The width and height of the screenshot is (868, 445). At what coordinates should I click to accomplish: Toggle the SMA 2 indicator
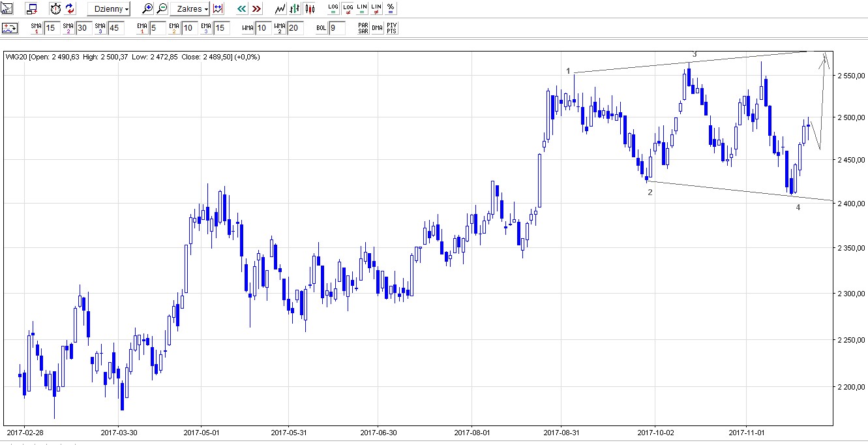[68, 28]
